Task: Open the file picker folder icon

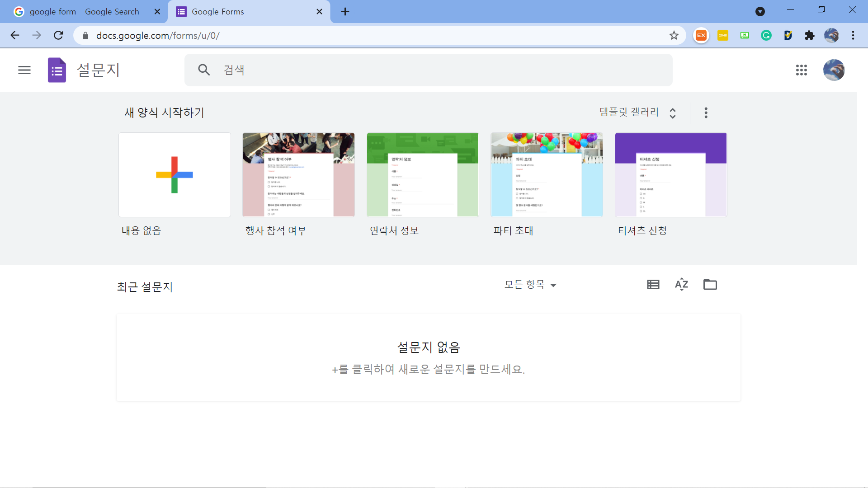Action: point(710,285)
